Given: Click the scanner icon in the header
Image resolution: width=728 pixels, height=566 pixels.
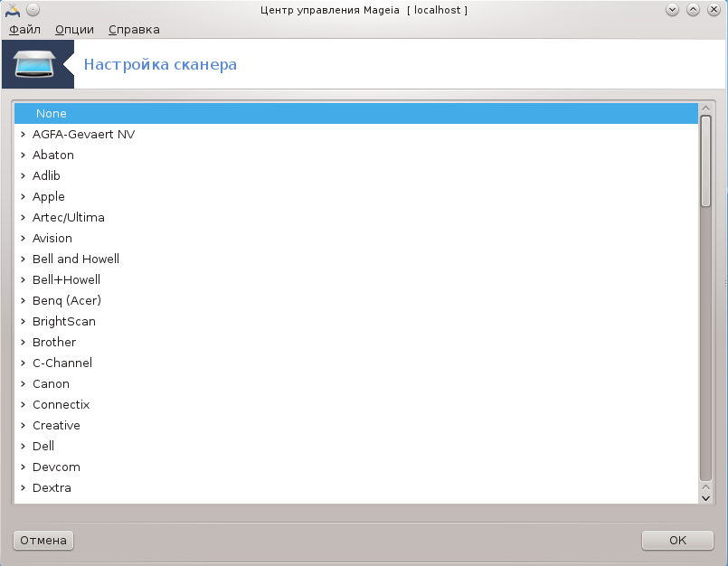Looking at the screenshot, I should click(34, 64).
